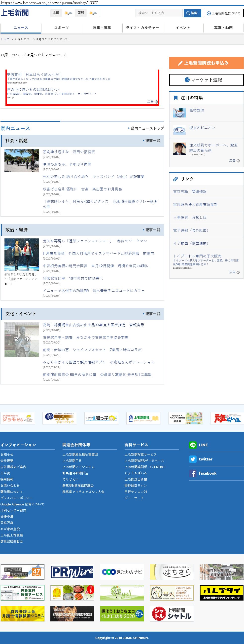244x644 pixels.
Task: Select the スポーツ navigation tab
Action: point(62,28)
